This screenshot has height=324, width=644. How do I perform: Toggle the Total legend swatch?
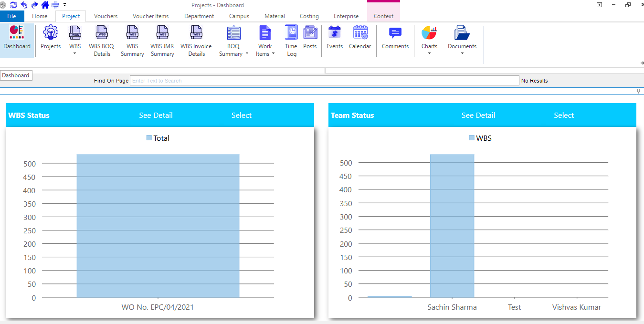coord(149,138)
